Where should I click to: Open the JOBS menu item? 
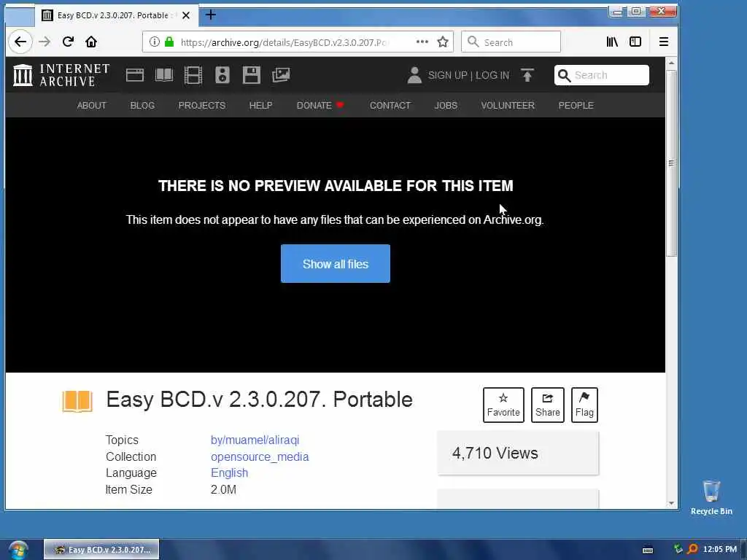446,105
